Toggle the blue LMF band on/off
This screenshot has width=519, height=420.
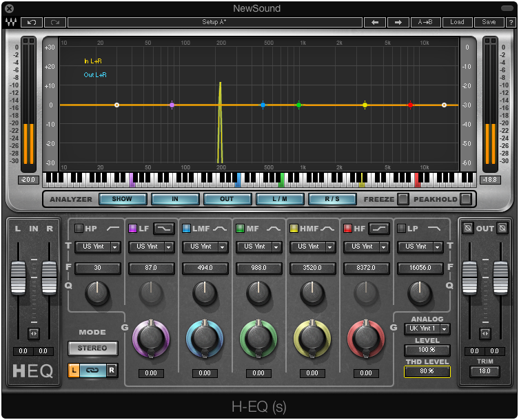tap(186, 228)
